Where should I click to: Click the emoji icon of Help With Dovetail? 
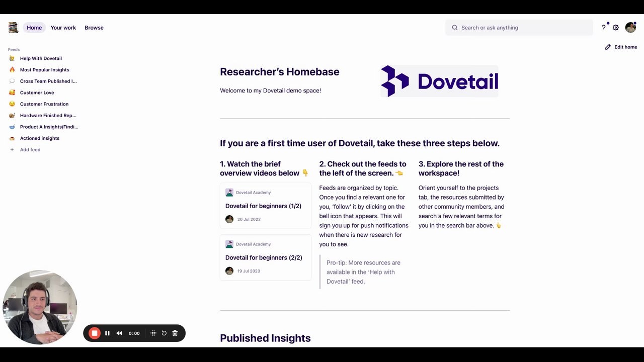[12, 58]
